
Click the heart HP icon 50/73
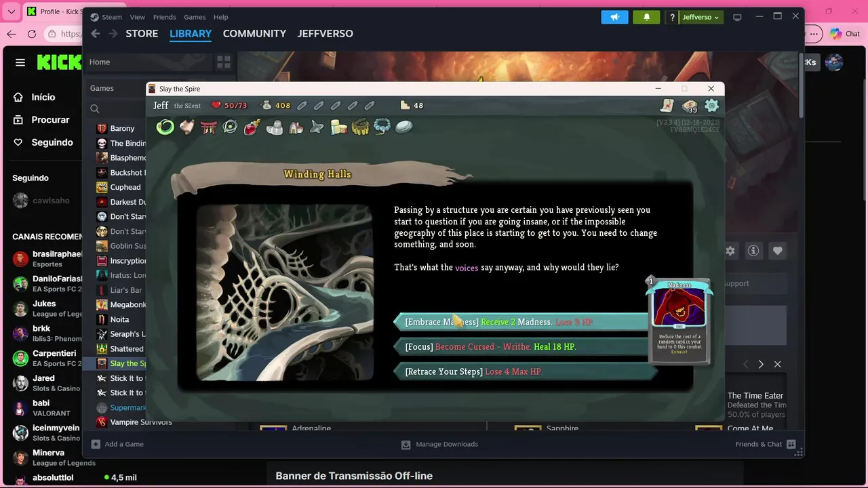[216, 105]
